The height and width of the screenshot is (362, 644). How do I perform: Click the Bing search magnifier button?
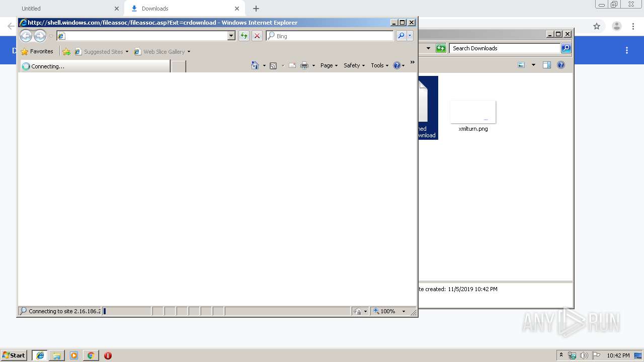tap(401, 36)
